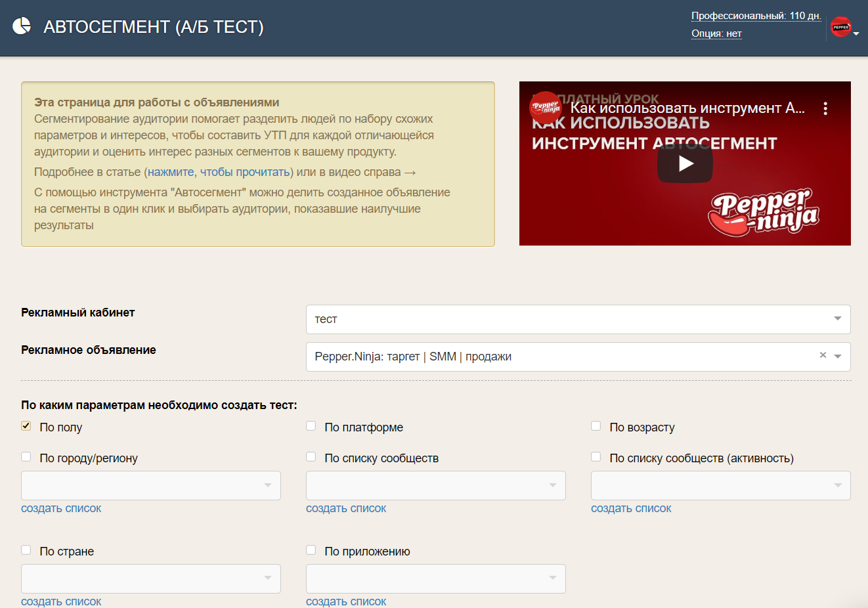Click the 'АВТОСЕГМЕНТ (А/Б ТЕСТ)' page title
The width and height of the screenshot is (868, 608).
click(x=154, y=27)
